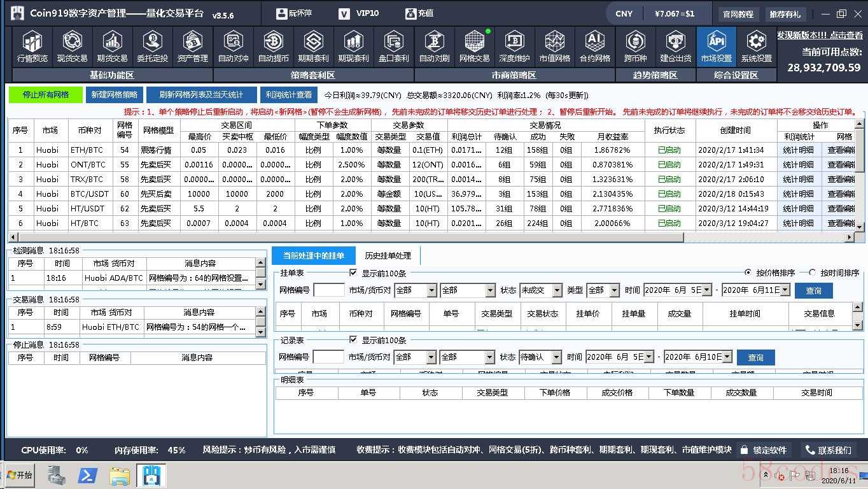This screenshot has width=868, height=489.
Task: Click 统计明细 for the BTC/USDT row
Action: [x=799, y=194]
